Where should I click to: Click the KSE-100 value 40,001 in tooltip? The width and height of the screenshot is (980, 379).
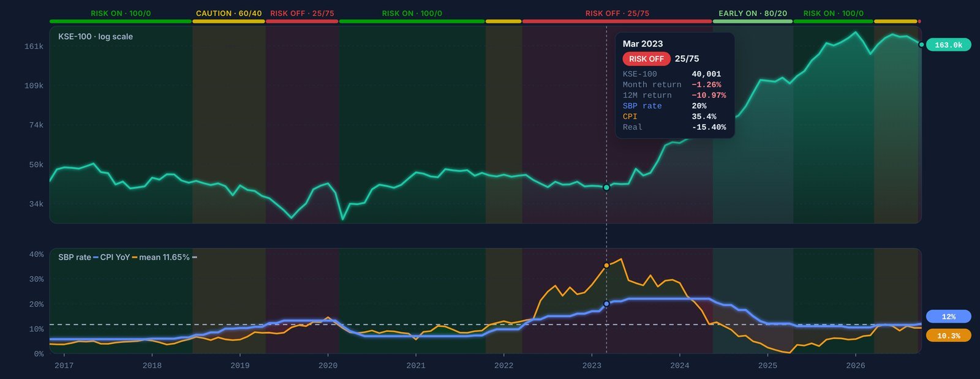[x=706, y=74]
